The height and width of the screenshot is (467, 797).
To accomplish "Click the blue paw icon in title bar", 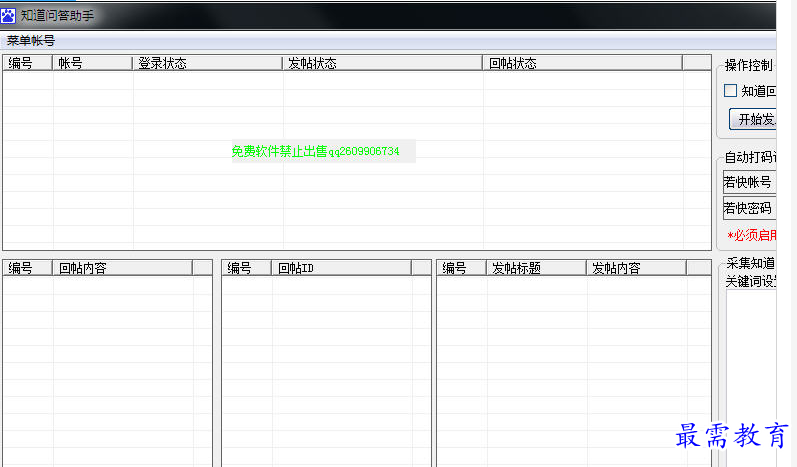I will point(8,15).
